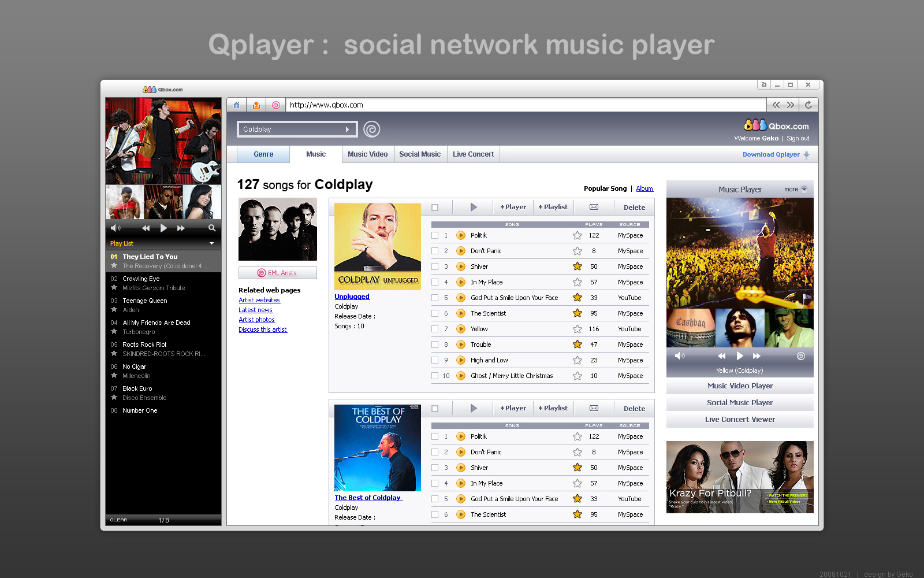
Task: Click the orange download icon in toolbar
Action: [256, 105]
